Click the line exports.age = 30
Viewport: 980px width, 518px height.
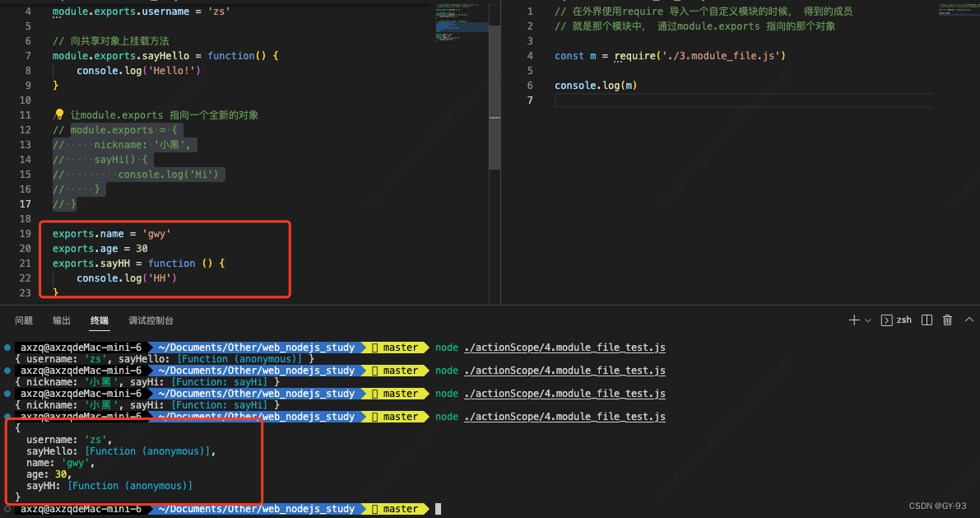100,249
